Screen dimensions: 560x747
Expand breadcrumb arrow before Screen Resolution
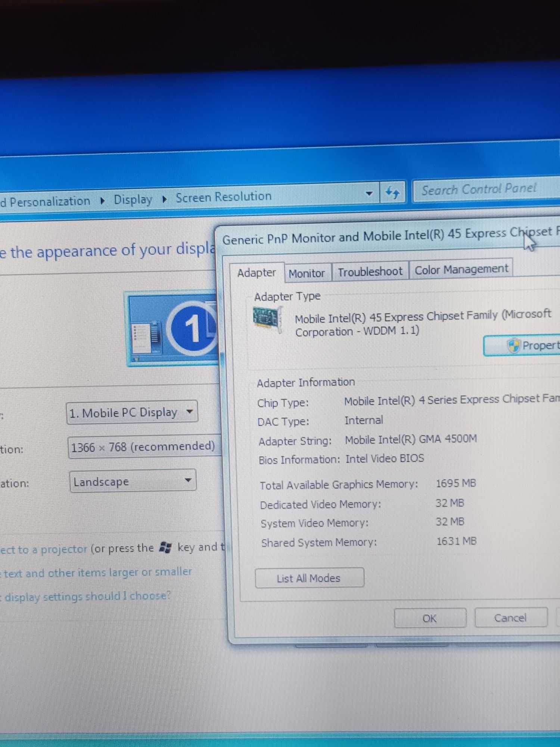(164, 199)
